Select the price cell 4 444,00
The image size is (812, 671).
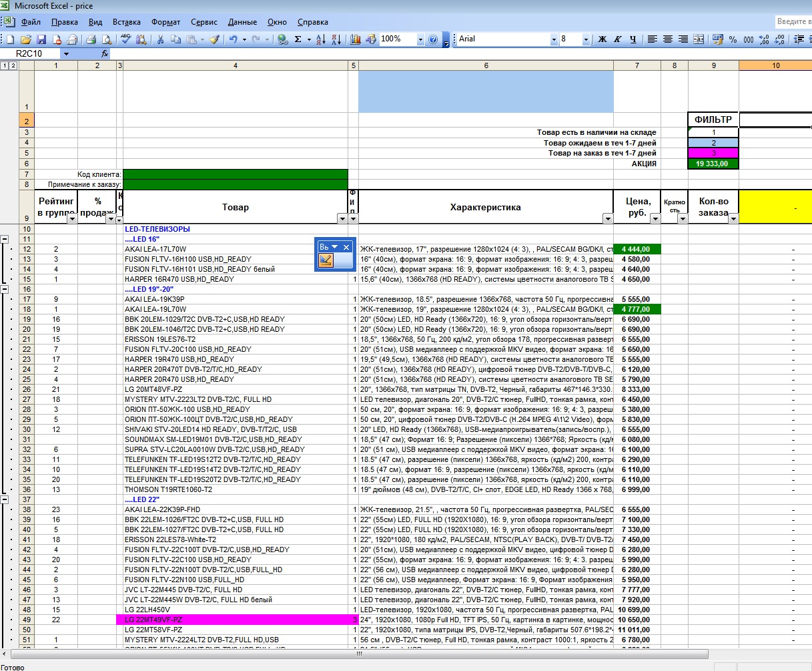[637, 249]
